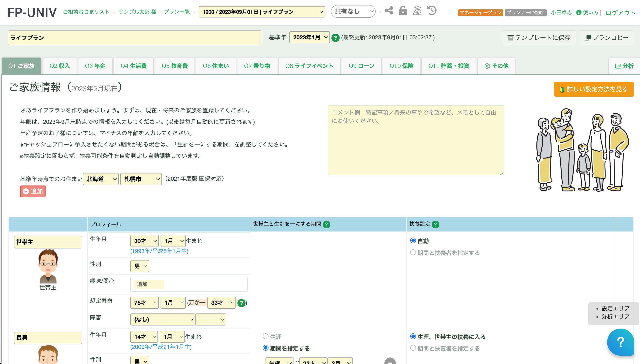Click the help icon next to 想定寿命 fields
The image size is (640, 364).
[242, 303]
